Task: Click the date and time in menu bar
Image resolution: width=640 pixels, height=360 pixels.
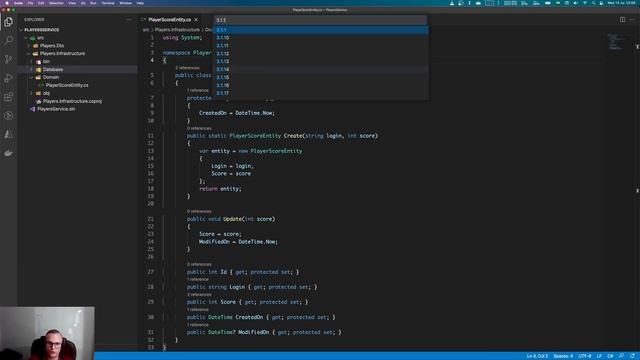Action: pyautogui.click(x=621, y=3)
